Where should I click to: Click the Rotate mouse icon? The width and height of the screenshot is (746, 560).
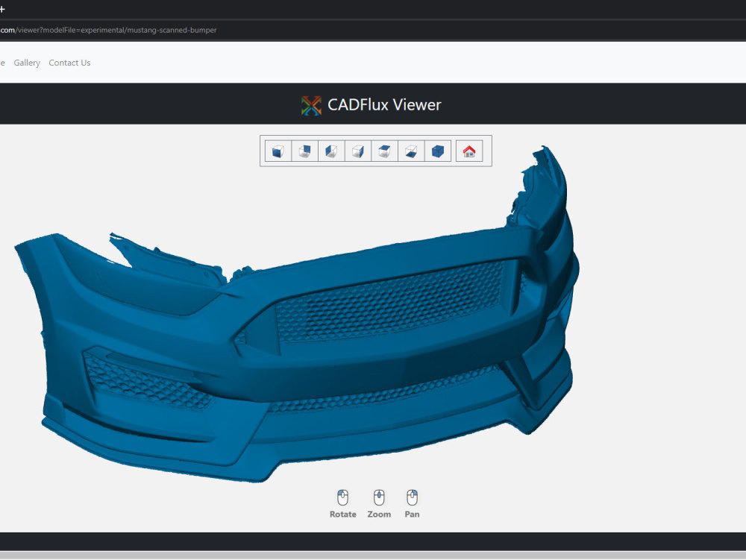click(342, 497)
